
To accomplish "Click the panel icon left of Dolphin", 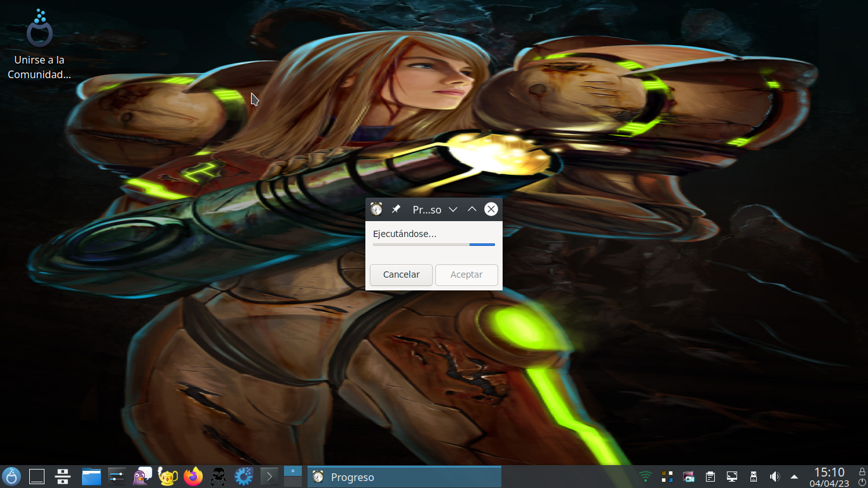I will click(62, 477).
